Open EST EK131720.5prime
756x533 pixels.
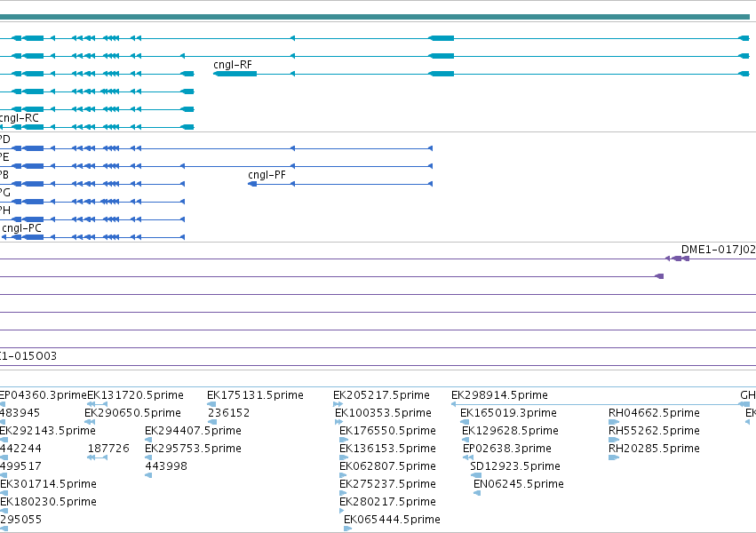click(x=135, y=395)
